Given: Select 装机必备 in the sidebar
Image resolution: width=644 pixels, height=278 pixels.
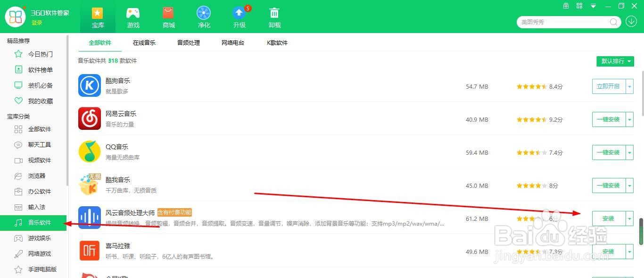Looking at the screenshot, I should coord(34,85).
